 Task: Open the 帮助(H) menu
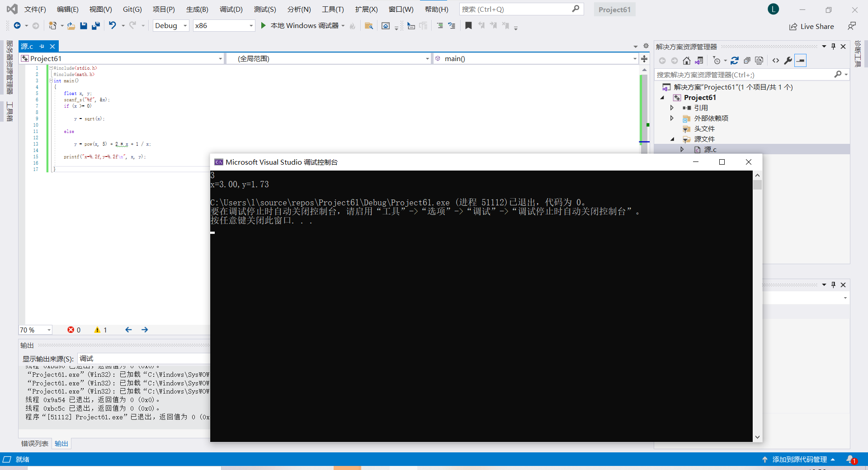tap(436, 9)
